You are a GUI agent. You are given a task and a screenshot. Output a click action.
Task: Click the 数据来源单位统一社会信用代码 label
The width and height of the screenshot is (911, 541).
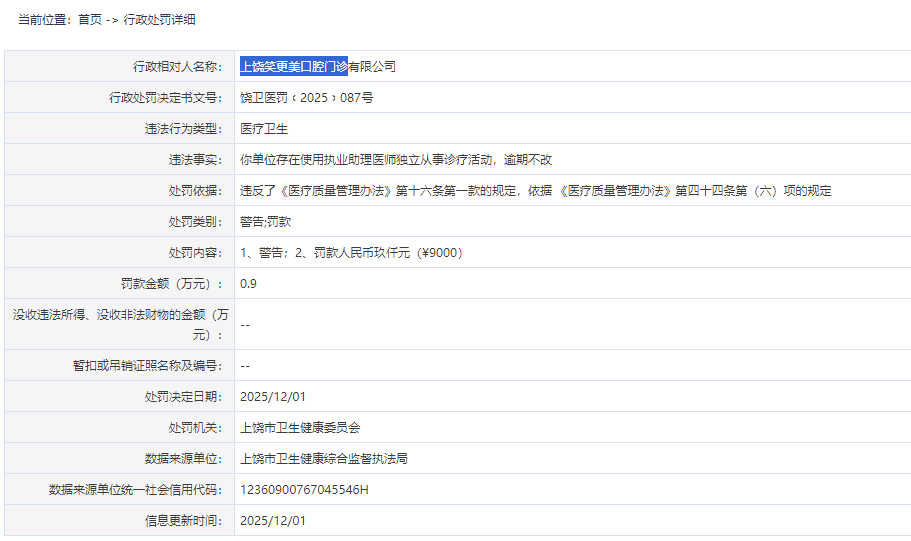[136, 490]
